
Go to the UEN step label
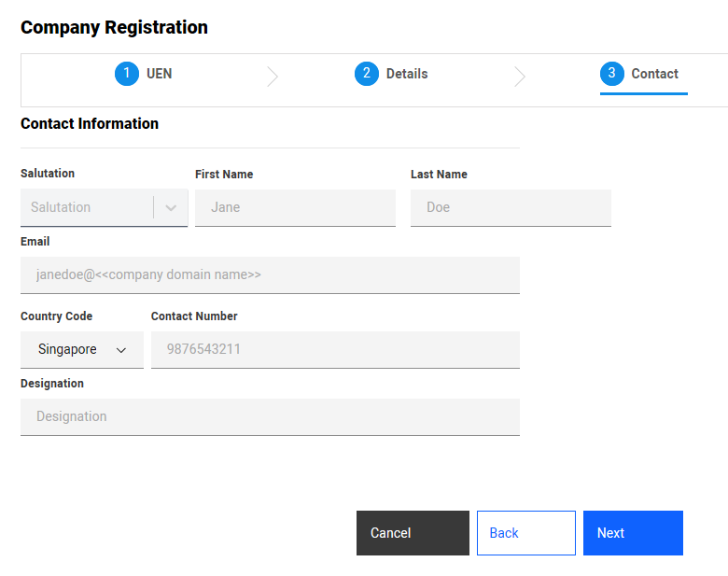coord(159,74)
